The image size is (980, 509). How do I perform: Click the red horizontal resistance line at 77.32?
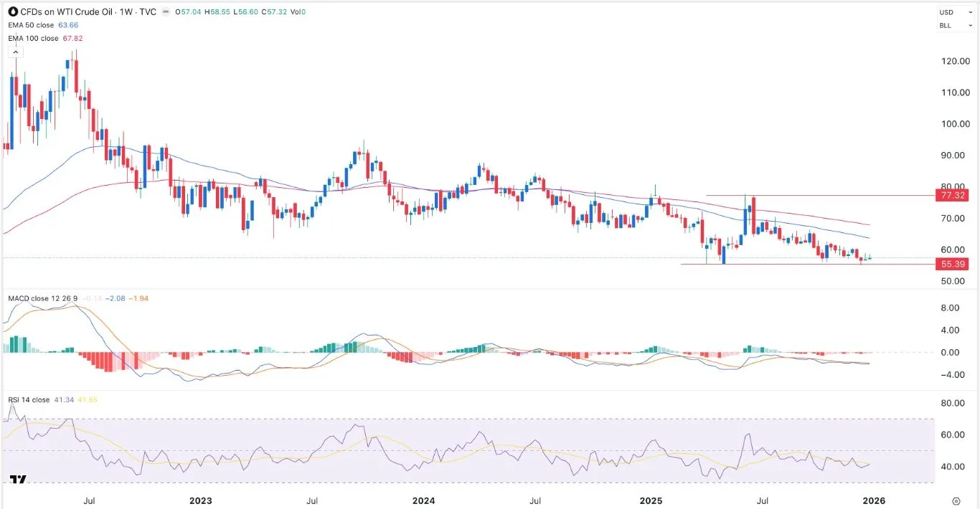pos(818,195)
